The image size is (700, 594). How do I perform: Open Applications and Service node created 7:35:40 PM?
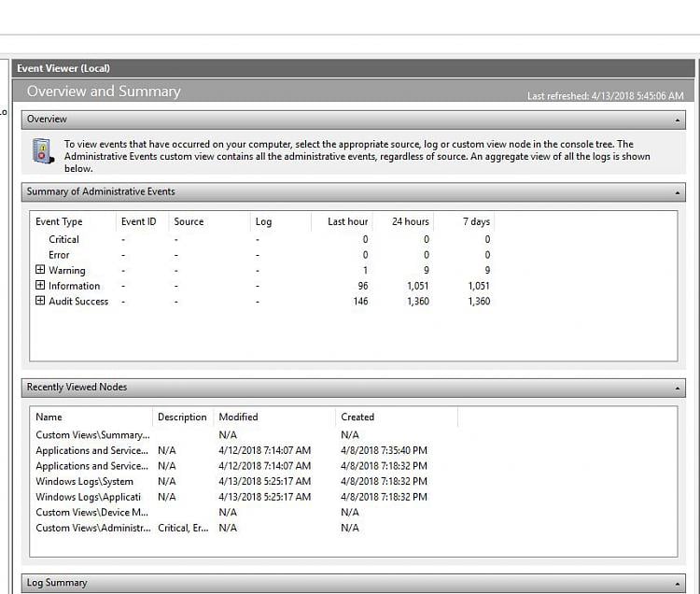tap(92, 450)
